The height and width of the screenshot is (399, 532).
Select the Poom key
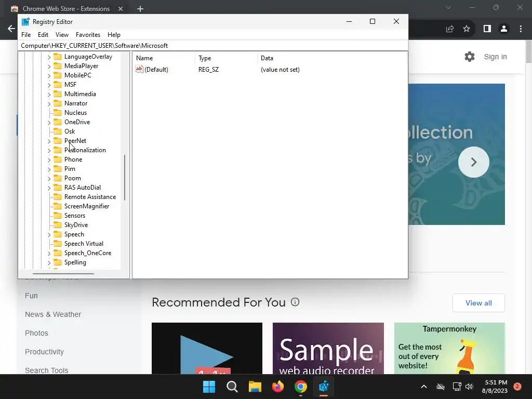tap(73, 178)
